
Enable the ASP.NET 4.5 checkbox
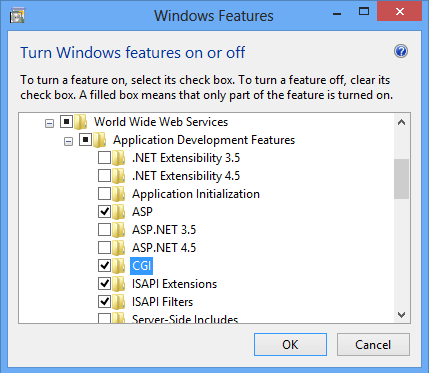click(104, 248)
